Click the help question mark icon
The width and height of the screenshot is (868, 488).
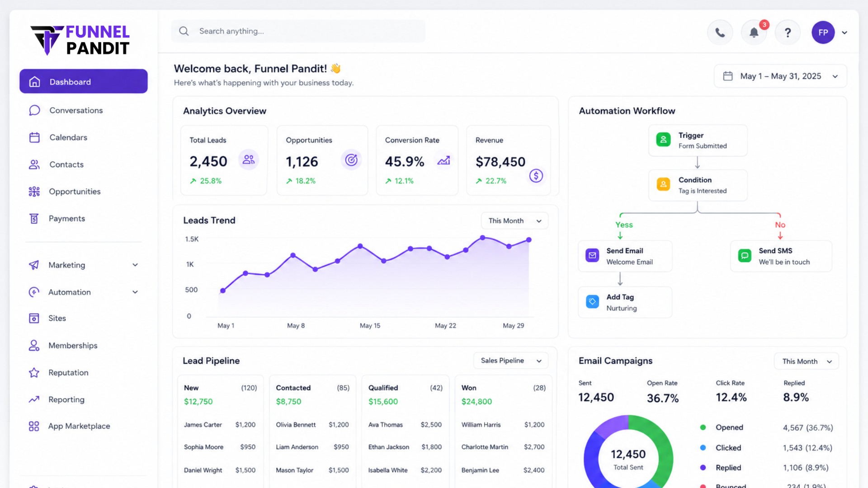click(788, 33)
